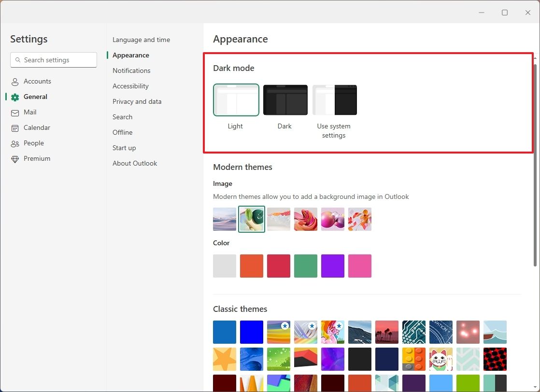540x392 pixels.
Task: Click the search magnifier in Search settings box
Action: (18, 60)
